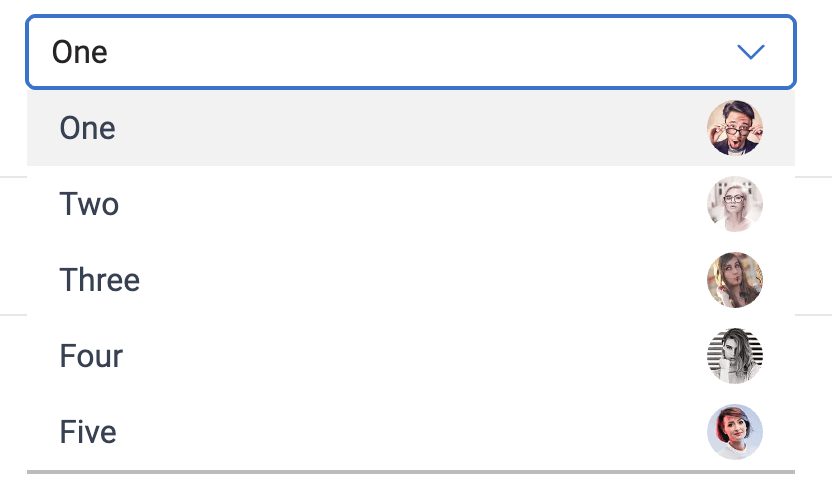Click empty space in the Four option row
Screen dimensions: 832x494
[400, 356]
